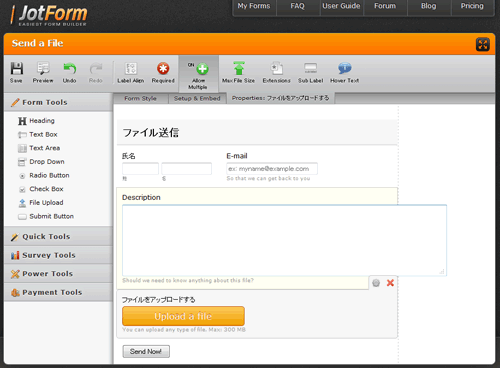Open the Hover Text setting

[x=345, y=72]
